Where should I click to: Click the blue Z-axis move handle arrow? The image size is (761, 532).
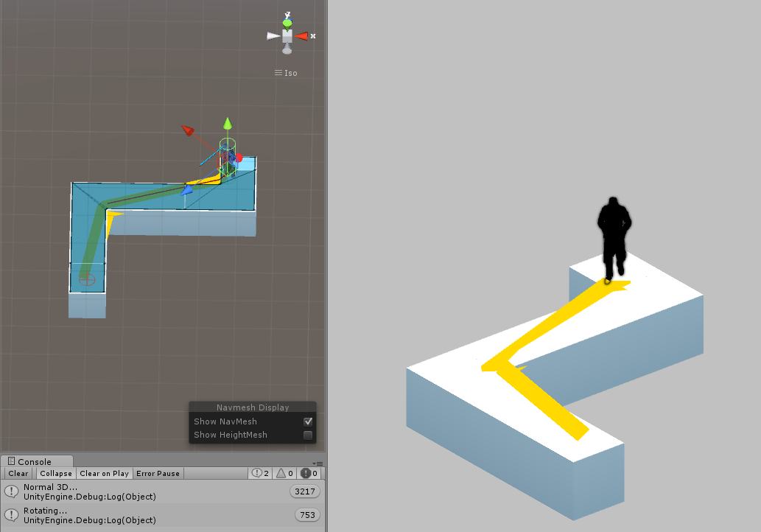187,190
